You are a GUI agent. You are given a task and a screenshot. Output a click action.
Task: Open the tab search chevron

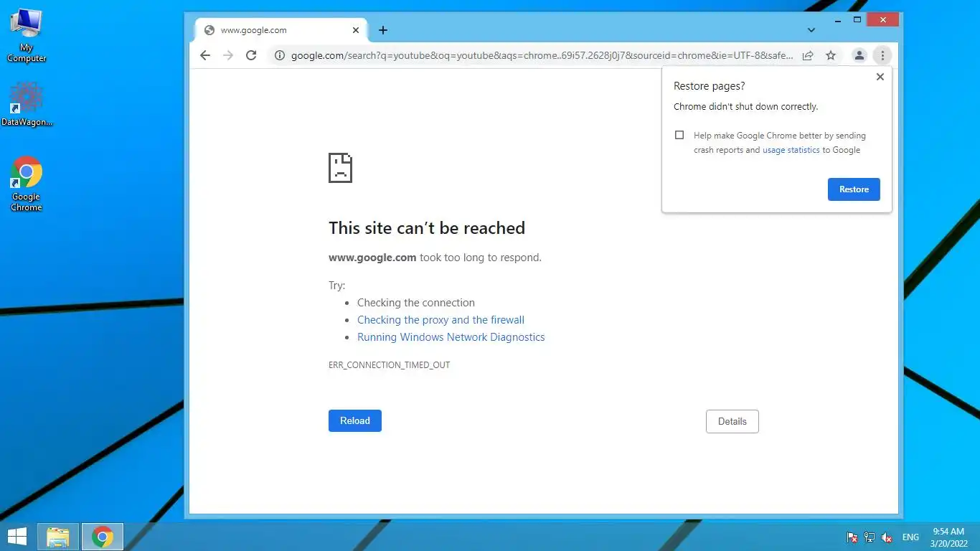[x=811, y=30]
